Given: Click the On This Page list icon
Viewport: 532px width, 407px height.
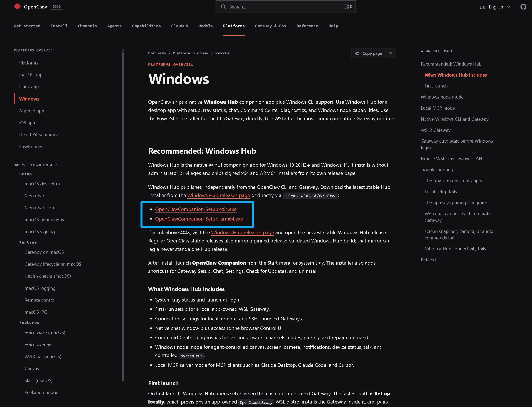Looking at the screenshot, I should click(x=422, y=51).
